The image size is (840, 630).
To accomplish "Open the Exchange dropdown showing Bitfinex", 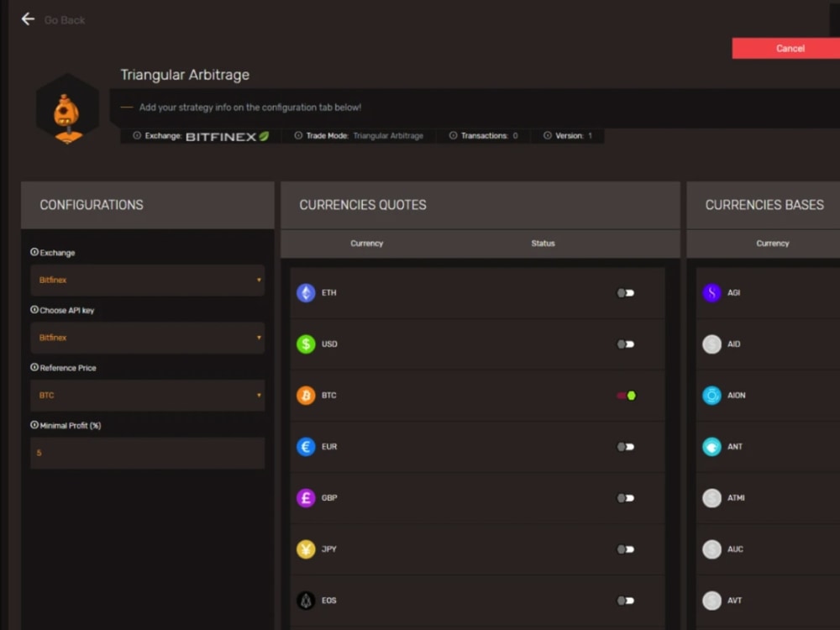I will 147,280.
